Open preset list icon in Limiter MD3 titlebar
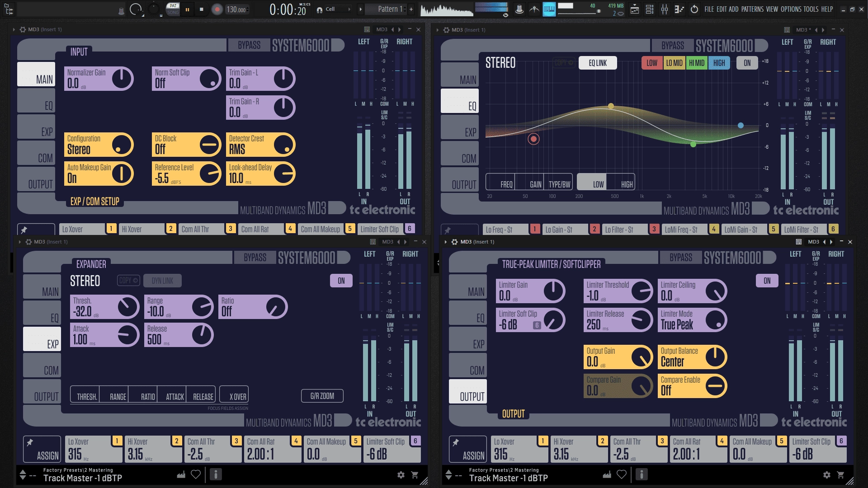The width and height of the screenshot is (868, 488). 799,242
